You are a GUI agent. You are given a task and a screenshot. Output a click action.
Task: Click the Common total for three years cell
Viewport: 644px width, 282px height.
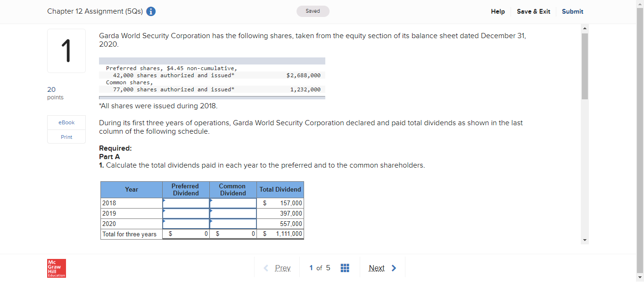click(233, 234)
